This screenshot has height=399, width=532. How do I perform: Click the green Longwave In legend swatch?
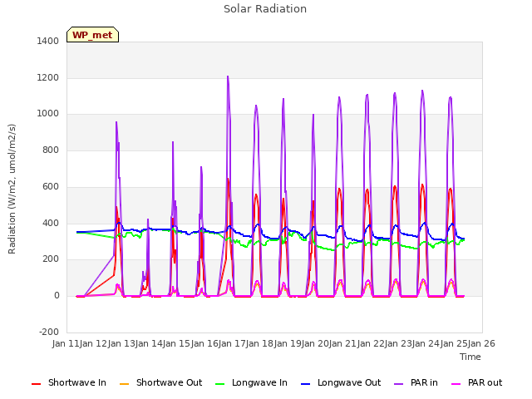click(x=219, y=384)
